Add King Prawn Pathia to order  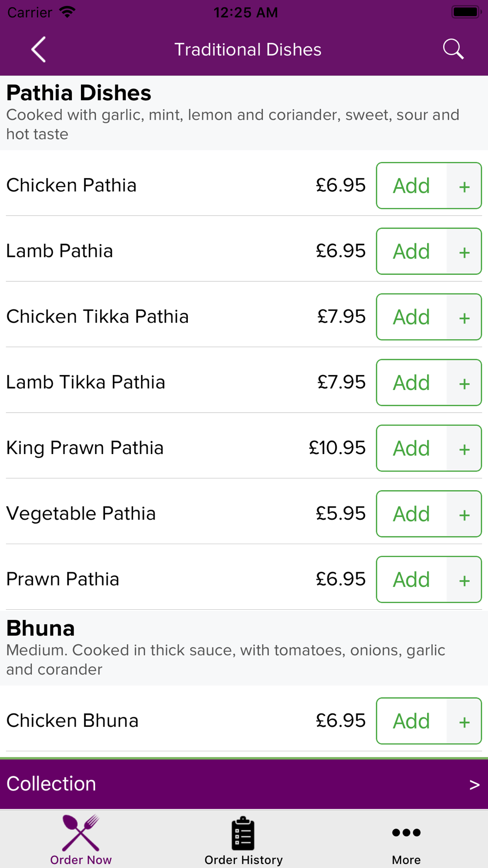(x=411, y=448)
